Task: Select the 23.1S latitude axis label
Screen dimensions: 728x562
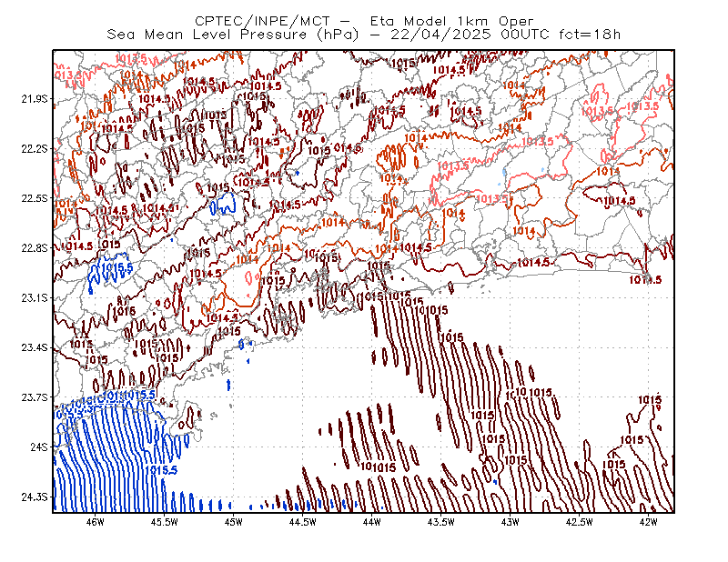Action: click(35, 297)
